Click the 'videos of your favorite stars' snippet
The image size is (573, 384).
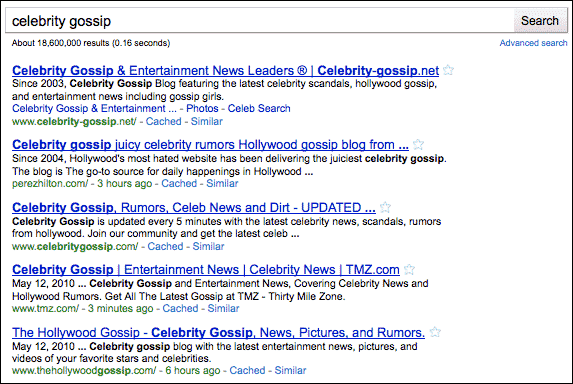coord(111,358)
